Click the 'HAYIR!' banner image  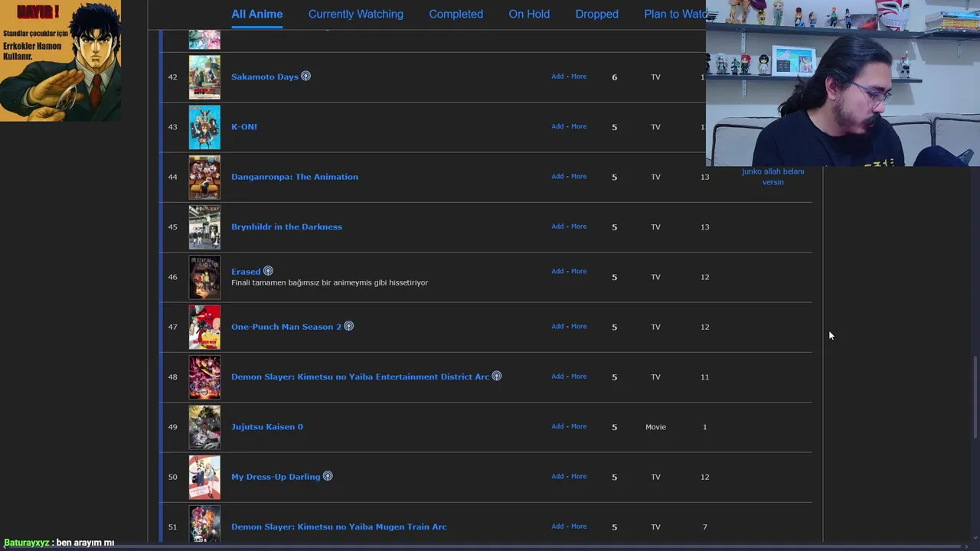(x=60, y=60)
